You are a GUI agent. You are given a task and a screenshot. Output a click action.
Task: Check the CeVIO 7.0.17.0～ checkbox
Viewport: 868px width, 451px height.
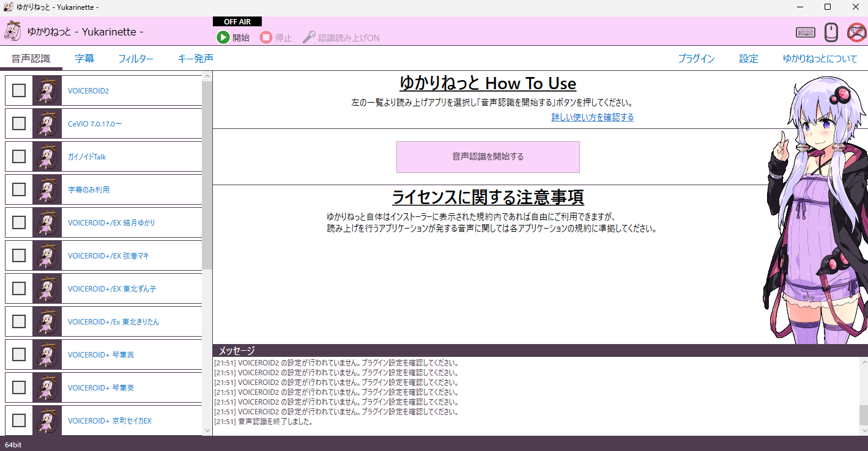click(x=19, y=123)
